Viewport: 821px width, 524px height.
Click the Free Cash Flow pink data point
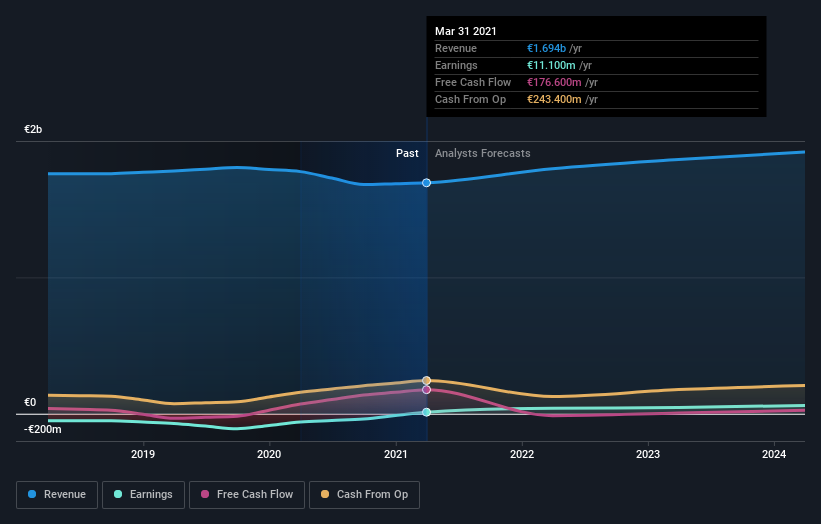click(426, 389)
